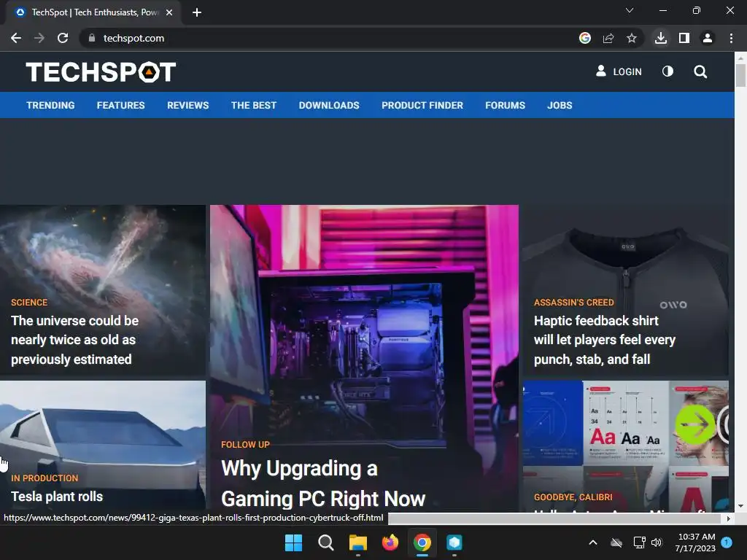747x560 pixels.
Task: Visit the FORUMS page
Action: pyautogui.click(x=505, y=105)
